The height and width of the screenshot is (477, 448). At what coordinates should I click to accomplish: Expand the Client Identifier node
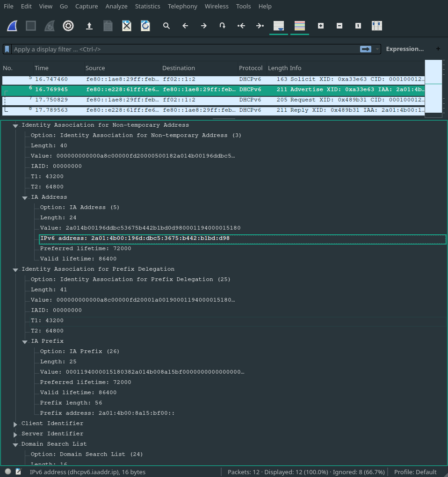pyautogui.click(x=15, y=424)
